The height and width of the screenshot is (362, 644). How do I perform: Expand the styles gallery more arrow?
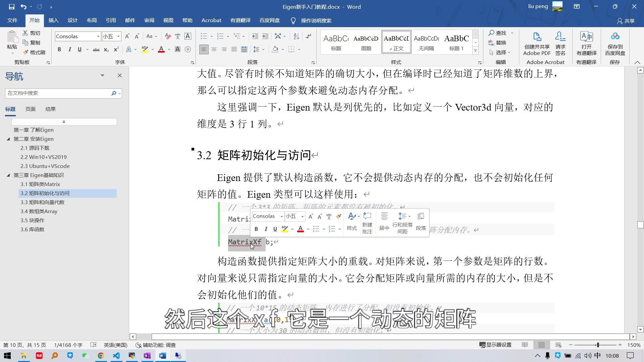coord(475,51)
